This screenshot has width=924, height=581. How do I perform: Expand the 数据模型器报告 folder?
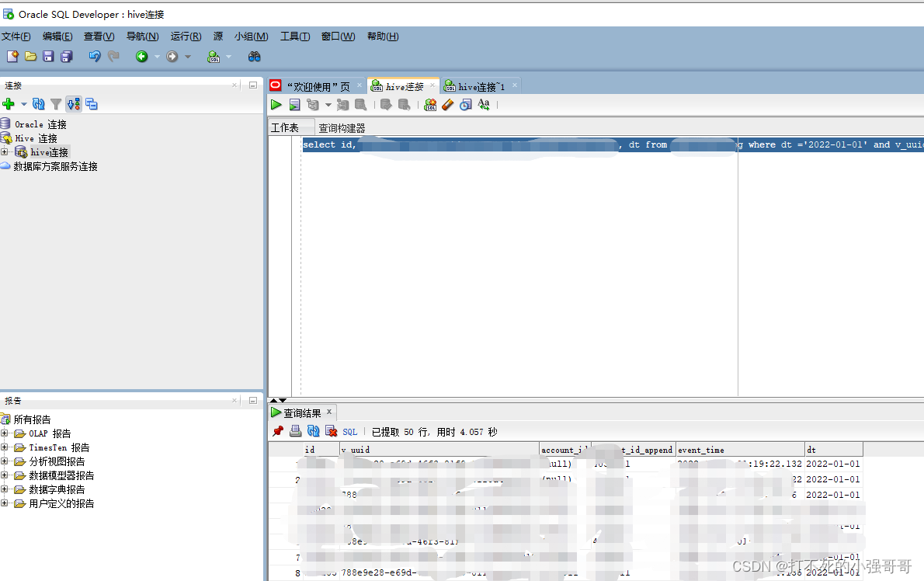pos(5,475)
